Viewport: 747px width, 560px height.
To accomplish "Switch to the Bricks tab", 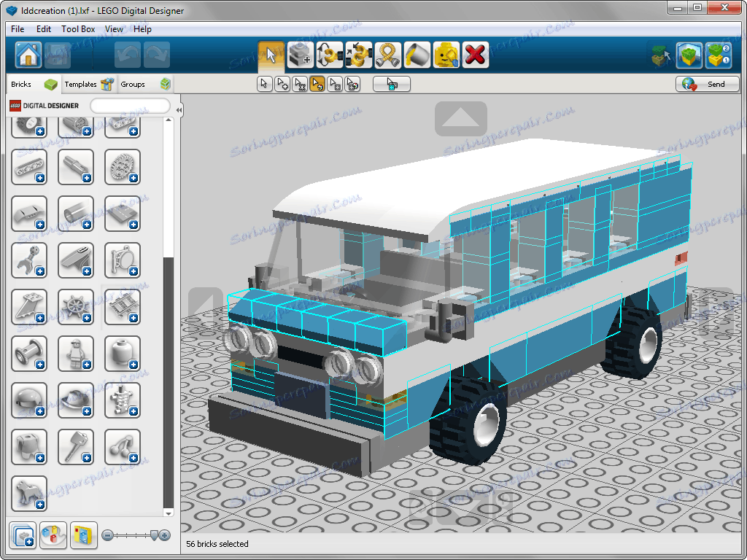I will point(34,85).
